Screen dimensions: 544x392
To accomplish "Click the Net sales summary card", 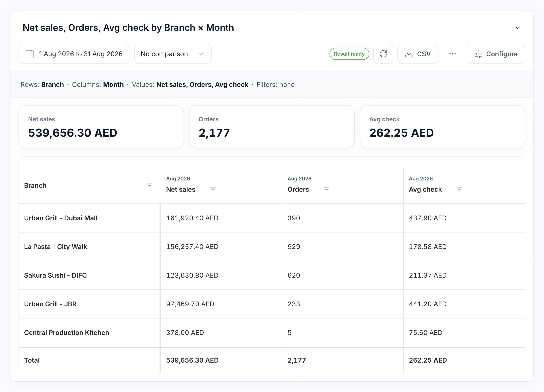I will tap(101, 127).
